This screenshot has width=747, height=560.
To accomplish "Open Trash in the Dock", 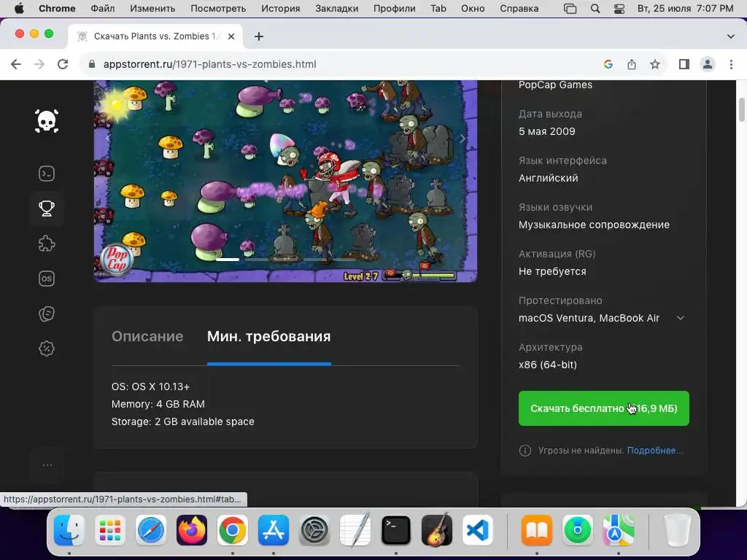I will point(677,530).
